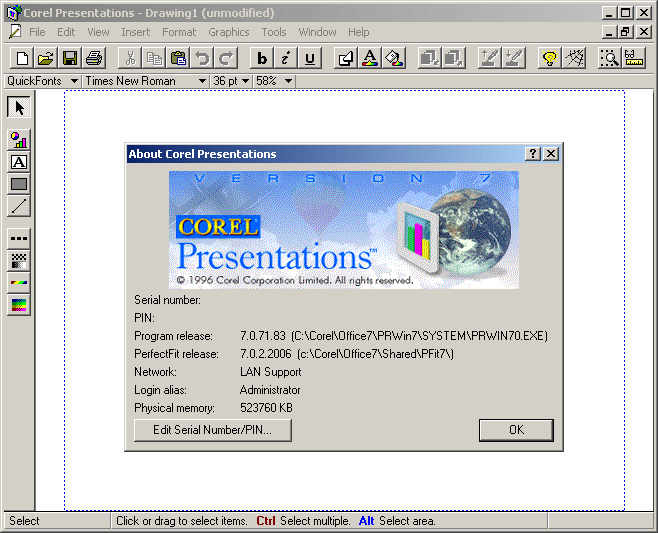Open the Insert menu

click(136, 32)
